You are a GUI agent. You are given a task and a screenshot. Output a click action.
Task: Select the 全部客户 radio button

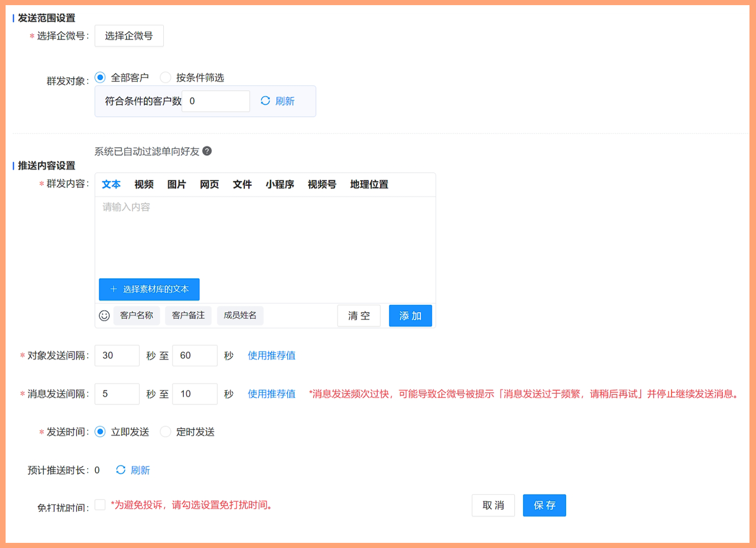100,77
